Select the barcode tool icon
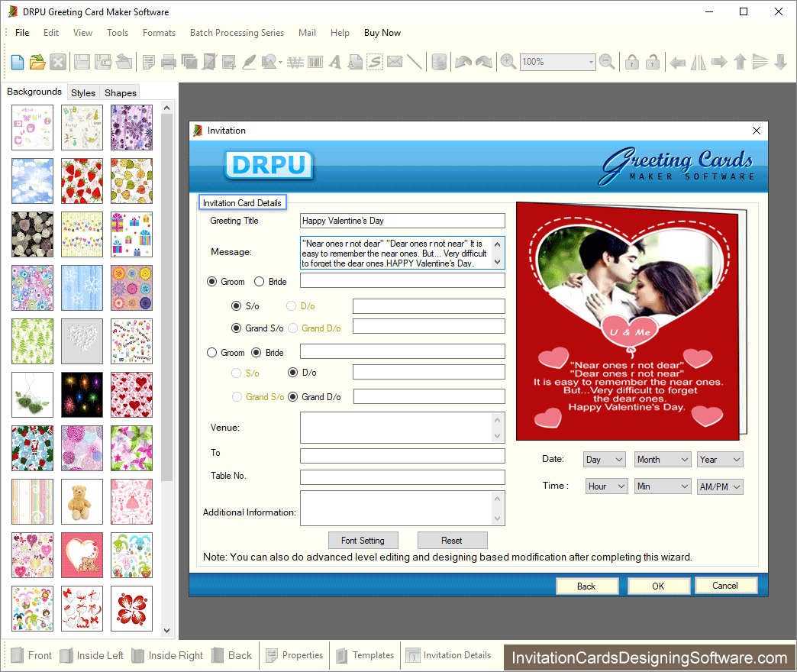Image resolution: width=797 pixels, height=672 pixels. click(x=315, y=62)
